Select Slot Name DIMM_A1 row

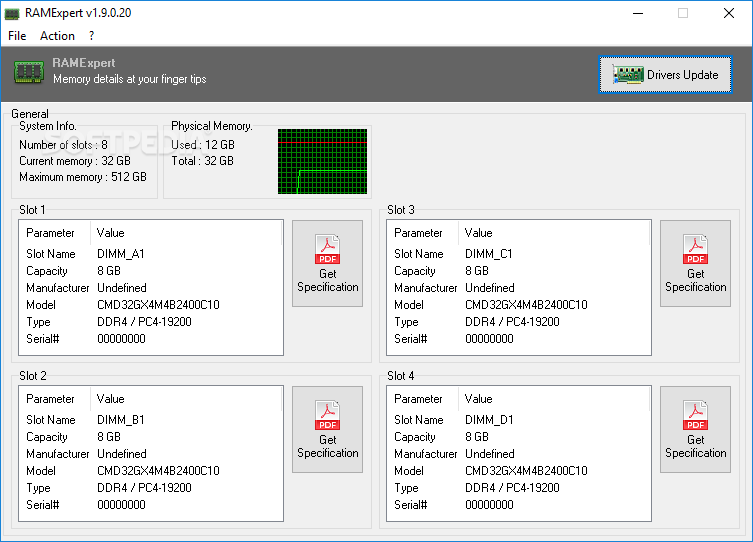coord(150,254)
